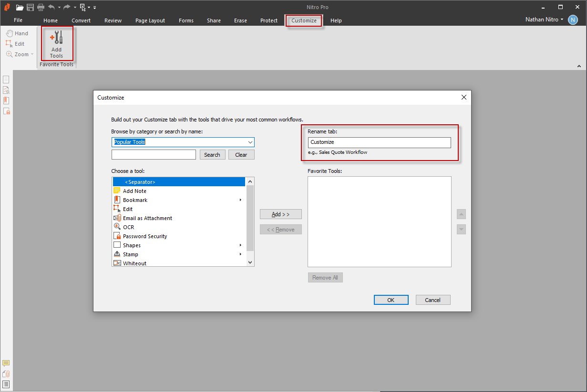Expand the Bookmark submenu arrow
The image size is (587, 392).
241,200
